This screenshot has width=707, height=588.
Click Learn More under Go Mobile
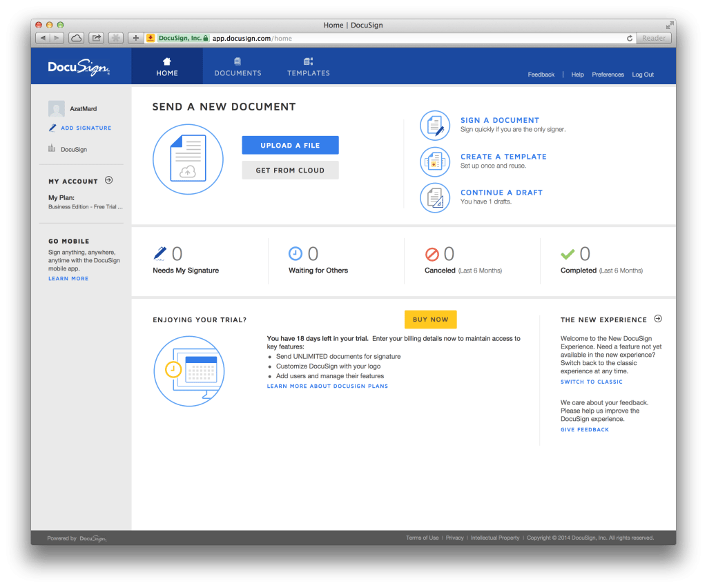[68, 278]
